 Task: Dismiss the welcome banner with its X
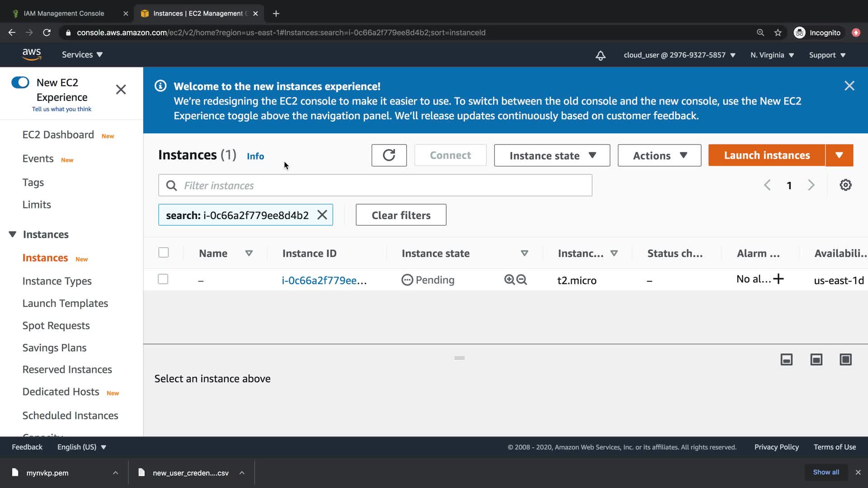(849, 86)
